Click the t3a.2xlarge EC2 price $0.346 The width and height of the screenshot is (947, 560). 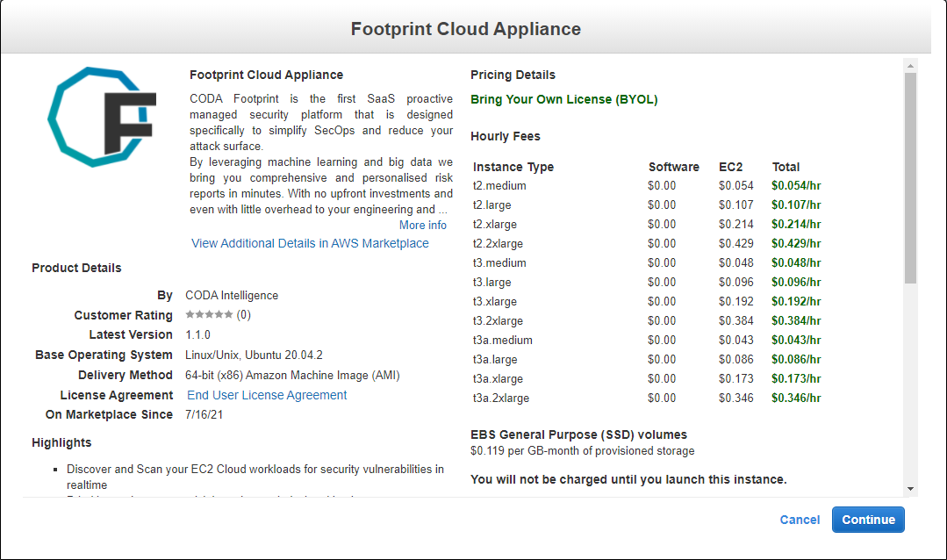tap(735, 398)
